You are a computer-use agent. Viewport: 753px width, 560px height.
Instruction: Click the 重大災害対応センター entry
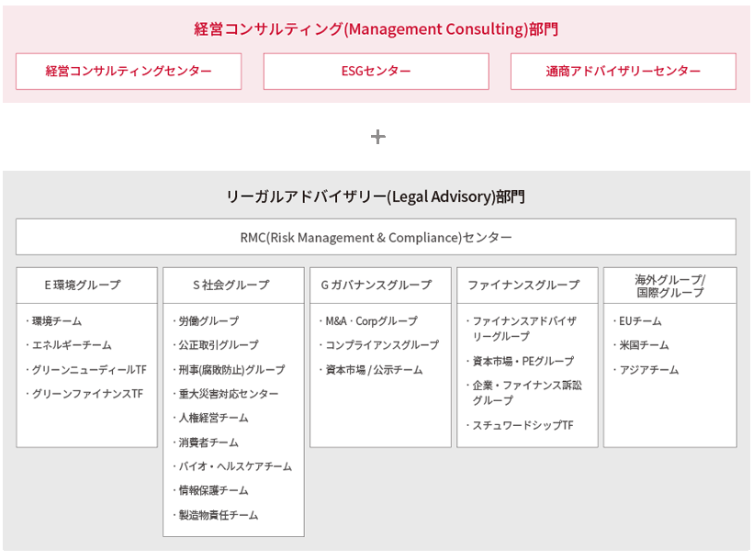(x=228, y=394)
